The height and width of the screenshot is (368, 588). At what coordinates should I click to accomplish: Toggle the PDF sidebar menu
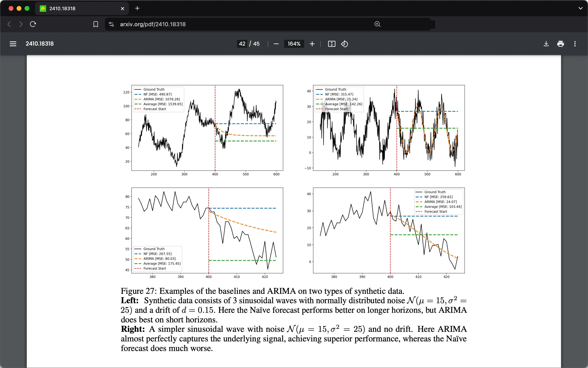13,44
